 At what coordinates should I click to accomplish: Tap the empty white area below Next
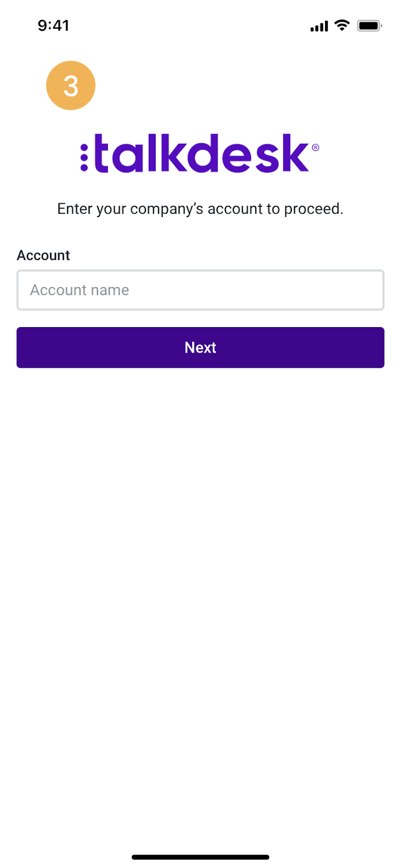click(x=200, y=597)
